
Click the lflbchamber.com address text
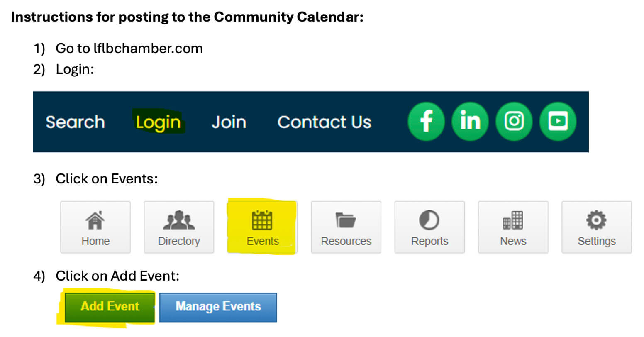click(148, 49)
